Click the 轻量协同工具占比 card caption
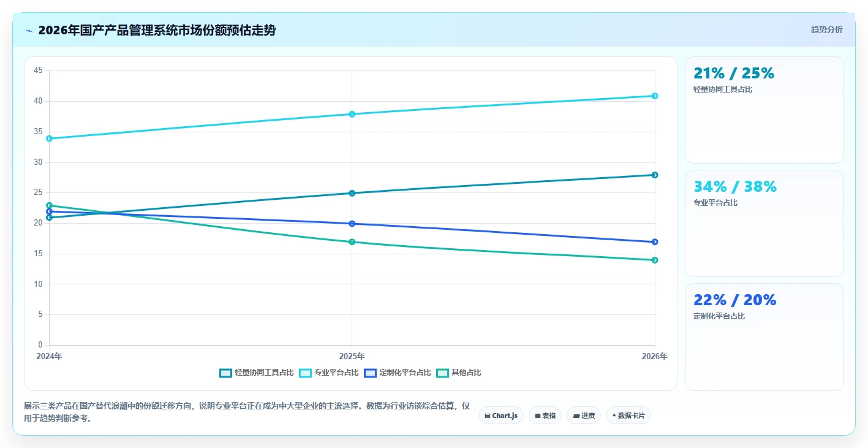The height and width of the screenshot is (448, 868). pos(723,89)
